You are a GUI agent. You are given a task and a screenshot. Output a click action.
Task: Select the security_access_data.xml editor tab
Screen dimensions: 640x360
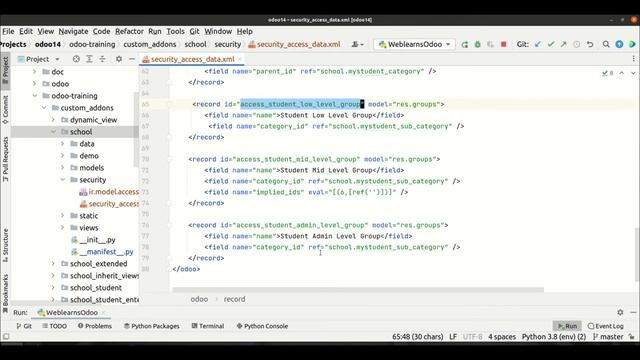[192, 59]
